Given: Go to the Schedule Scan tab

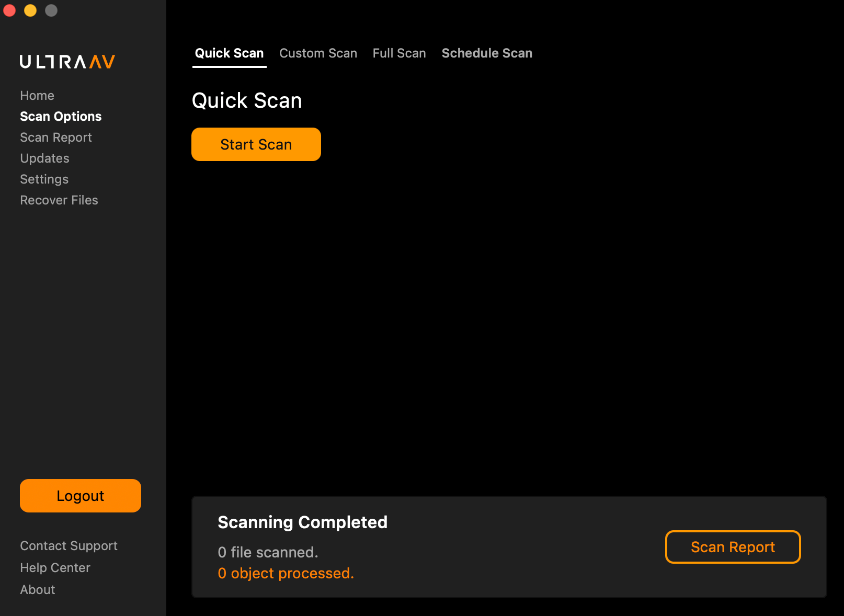Looking at the screenshot, I should pos(486,53).
